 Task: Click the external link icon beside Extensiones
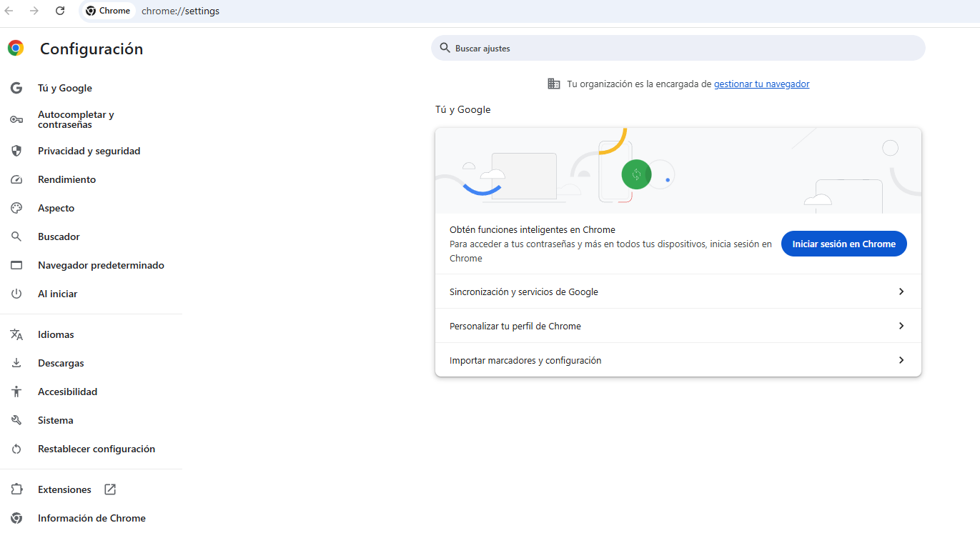(110, 489)
